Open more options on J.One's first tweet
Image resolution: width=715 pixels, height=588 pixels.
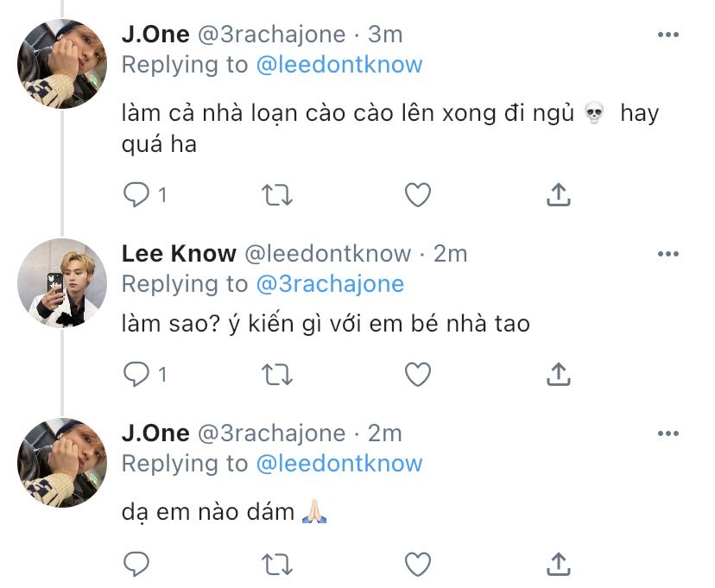[x=668, y=35]
